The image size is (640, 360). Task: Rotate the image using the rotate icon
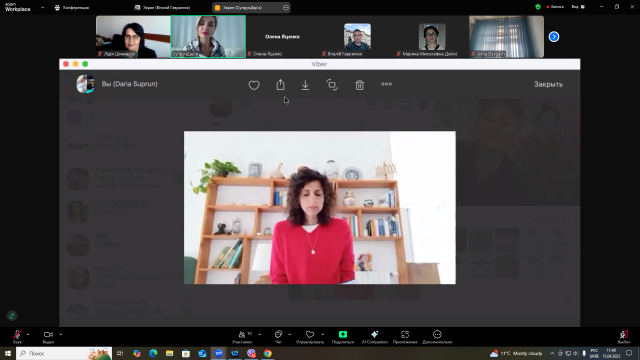point(332,85)
